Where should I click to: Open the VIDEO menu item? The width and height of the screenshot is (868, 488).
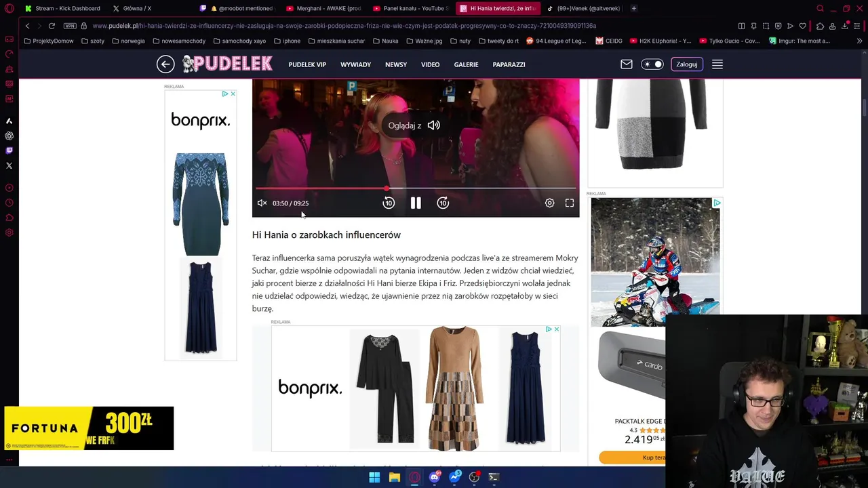[x=430, y=64]
